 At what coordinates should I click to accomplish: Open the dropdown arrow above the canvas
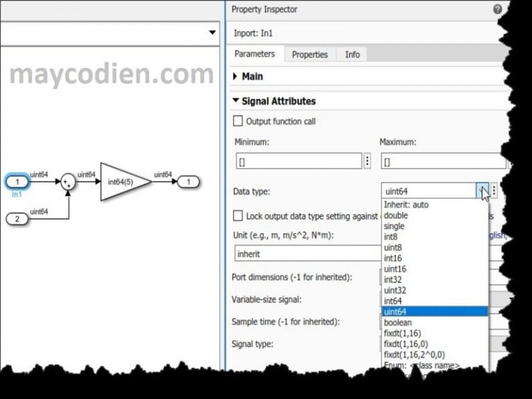click(x=211, y=33)
